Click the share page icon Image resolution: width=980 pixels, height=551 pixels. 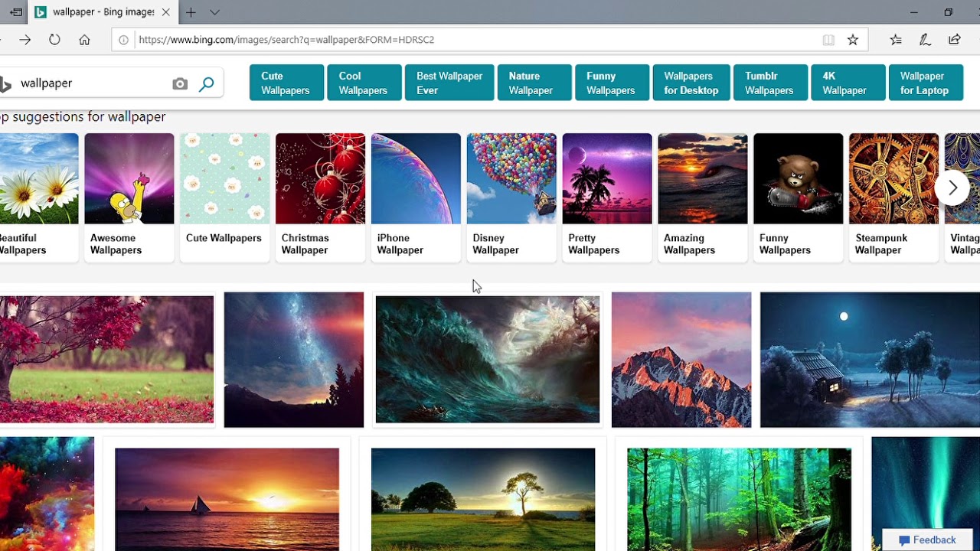954,40
